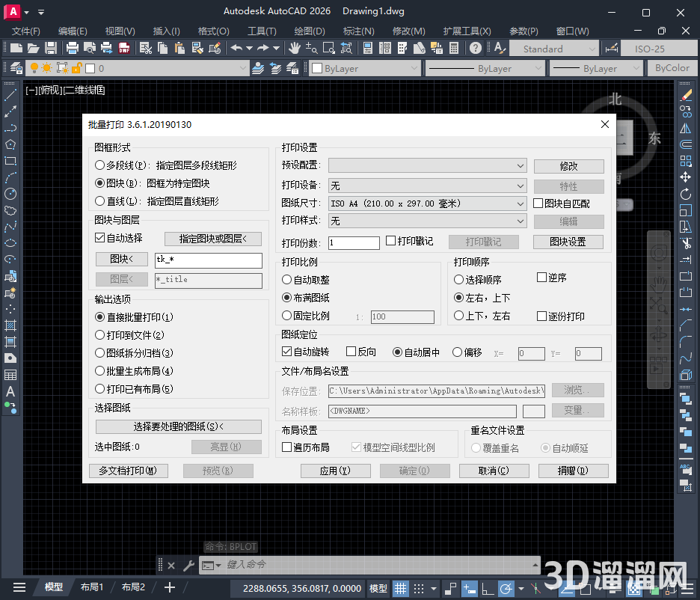The image size is (700, 600).
Task: Click the 取消(C) button
Action: tap(494, 471)
